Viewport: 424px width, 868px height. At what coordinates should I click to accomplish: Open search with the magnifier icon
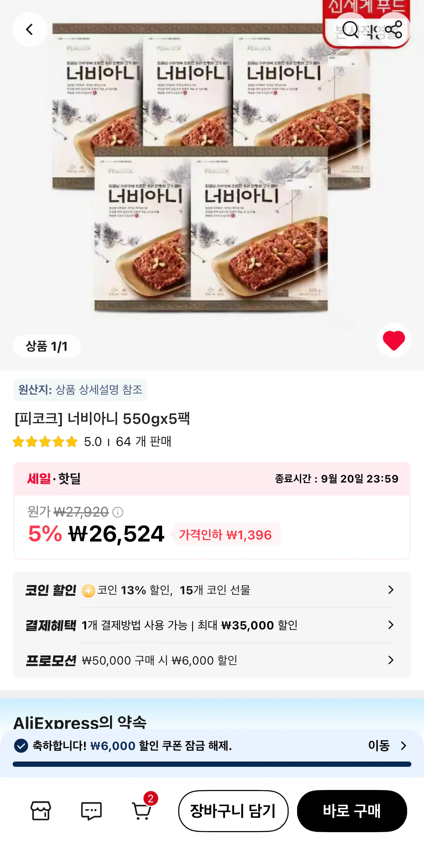coord(350,30)
